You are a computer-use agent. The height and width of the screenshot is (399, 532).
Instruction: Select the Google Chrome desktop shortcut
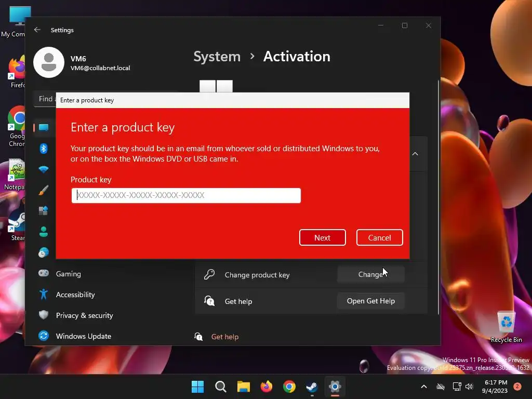click(x=16, y=127)
